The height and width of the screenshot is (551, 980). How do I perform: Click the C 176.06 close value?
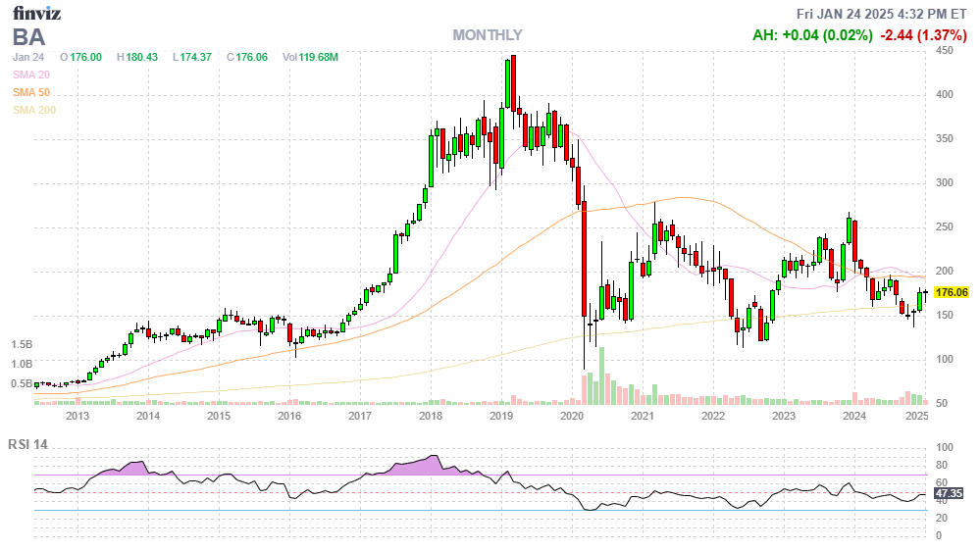[x=246, y=58]
